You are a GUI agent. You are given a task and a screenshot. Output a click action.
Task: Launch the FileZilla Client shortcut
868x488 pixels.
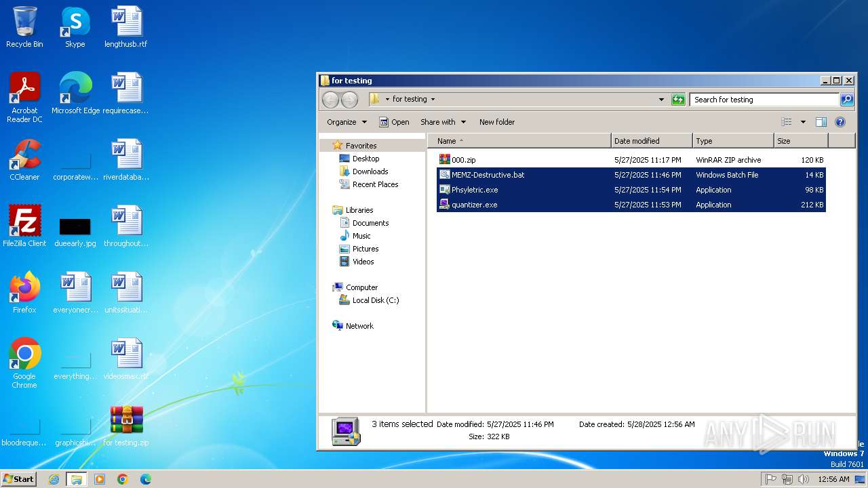[x=24, y=226]
